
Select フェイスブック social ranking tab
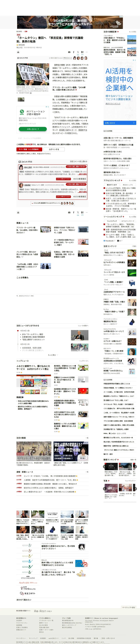pyautogui.click(x=112, y=221)
